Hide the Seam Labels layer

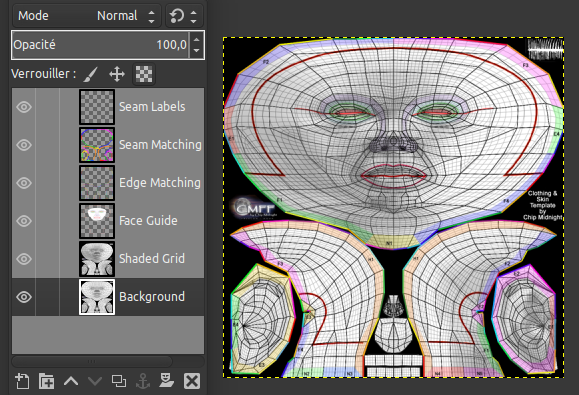tap(24, 107)
